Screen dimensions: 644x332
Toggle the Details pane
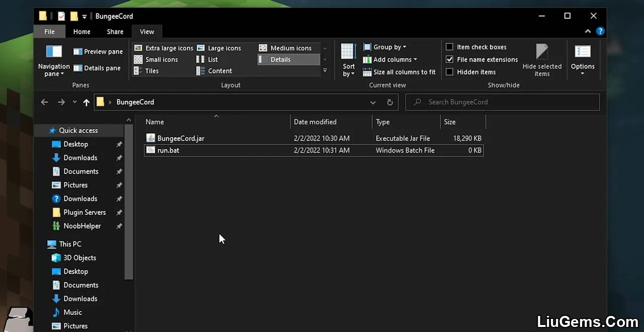[x=97, y=68]
